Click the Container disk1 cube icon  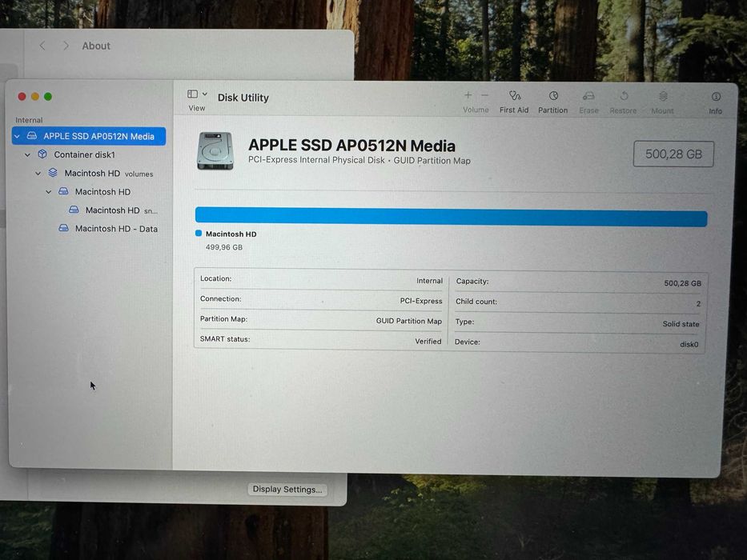click(42, 154)
